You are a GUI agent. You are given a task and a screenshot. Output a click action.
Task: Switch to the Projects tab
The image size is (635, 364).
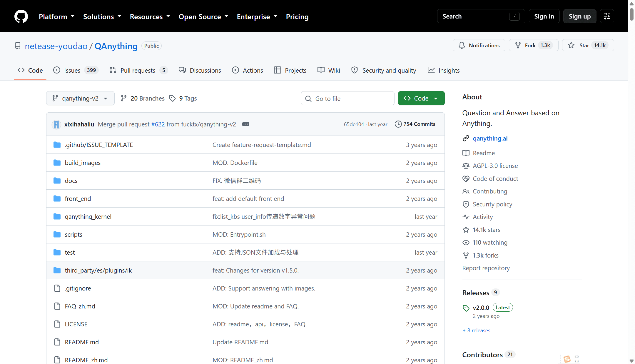pos(290,71)
